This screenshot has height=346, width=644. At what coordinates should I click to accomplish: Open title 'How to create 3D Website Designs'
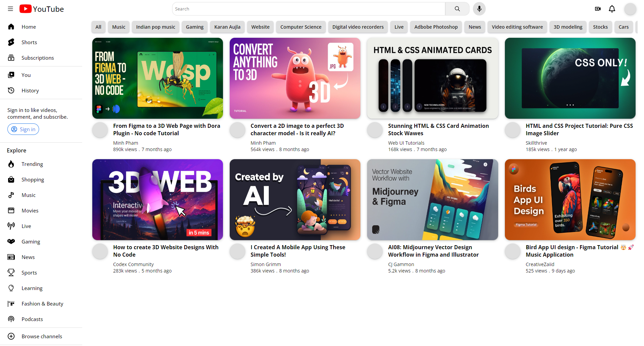pyautogui.click(x=166, y=251)
